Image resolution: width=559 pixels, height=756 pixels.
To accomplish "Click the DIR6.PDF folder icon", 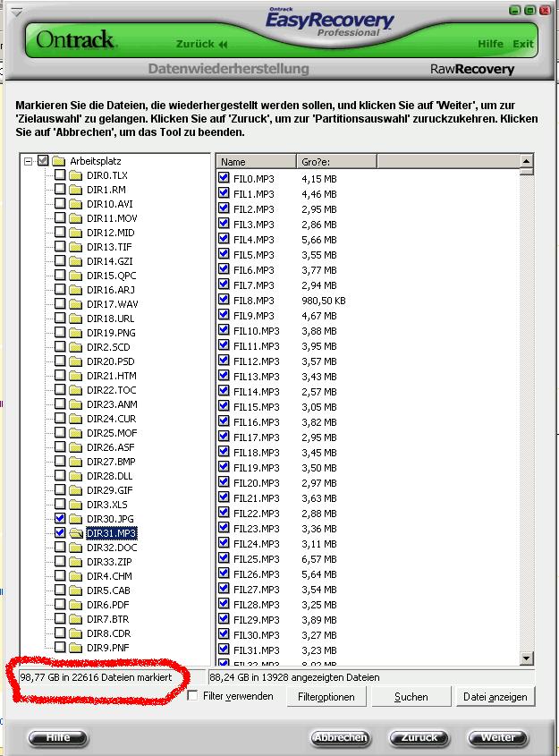I will (75, 605).
